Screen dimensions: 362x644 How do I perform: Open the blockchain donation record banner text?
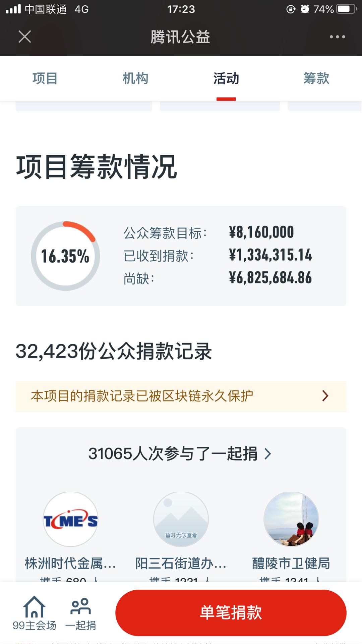tap(142, 396)
